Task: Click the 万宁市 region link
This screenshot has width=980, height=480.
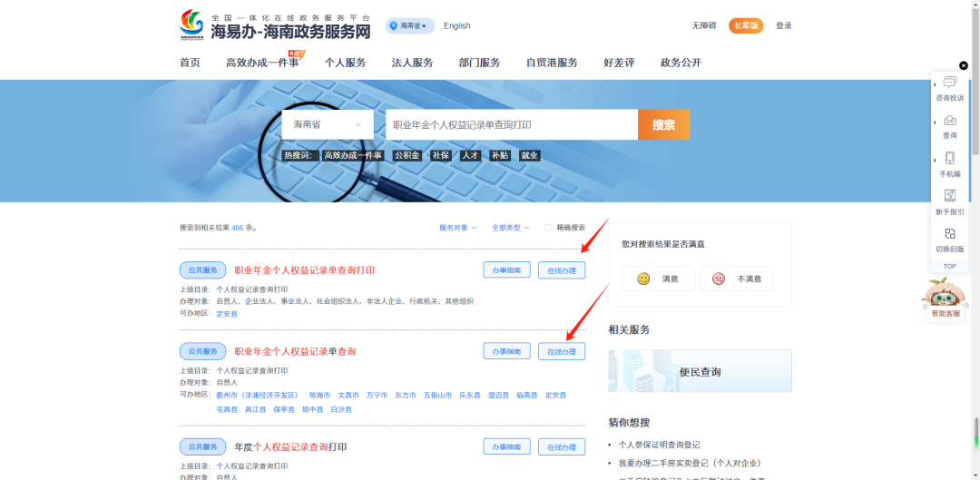Action: [x=377, y=395]
